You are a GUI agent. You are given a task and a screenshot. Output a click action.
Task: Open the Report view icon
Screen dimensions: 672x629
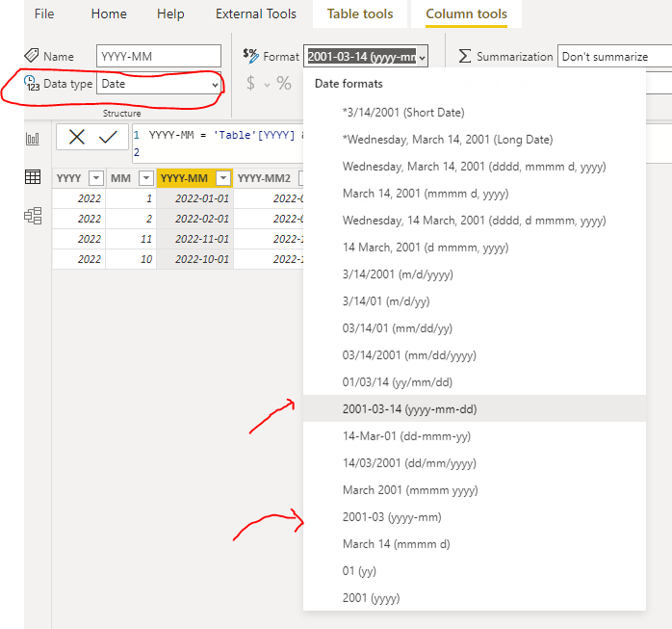pos(33,139)
